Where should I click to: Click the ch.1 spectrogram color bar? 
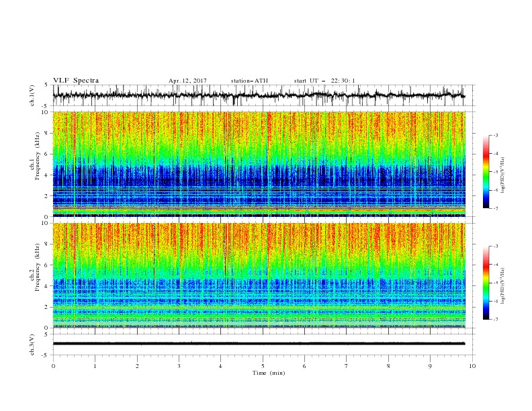tap(486, 172)
